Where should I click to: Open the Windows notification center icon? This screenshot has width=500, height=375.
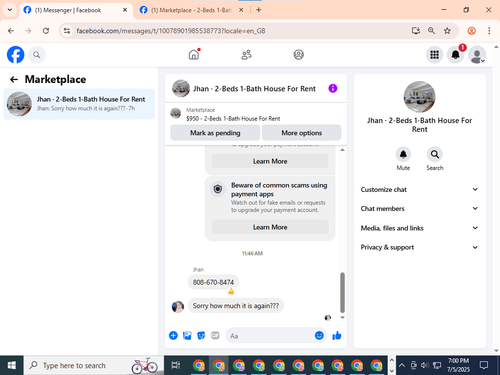point(483,365)
